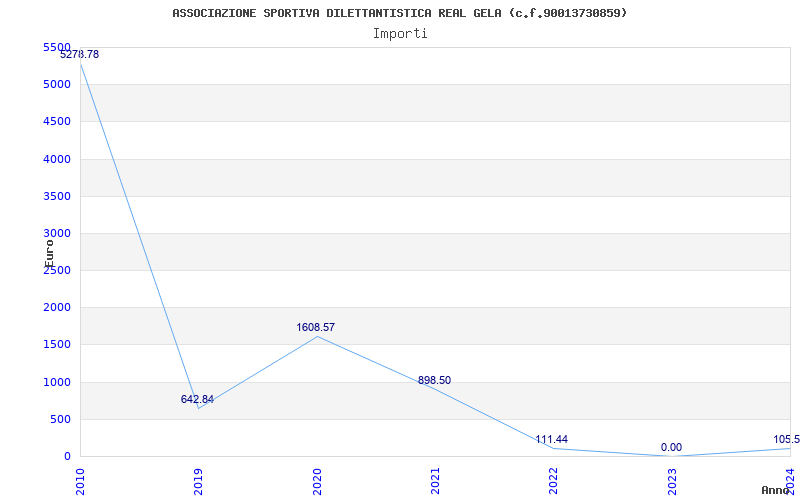The height and width of the screenshot is (500, 800).
Task: Click the 1000 y-axis tick label
Action: [57, 382]
